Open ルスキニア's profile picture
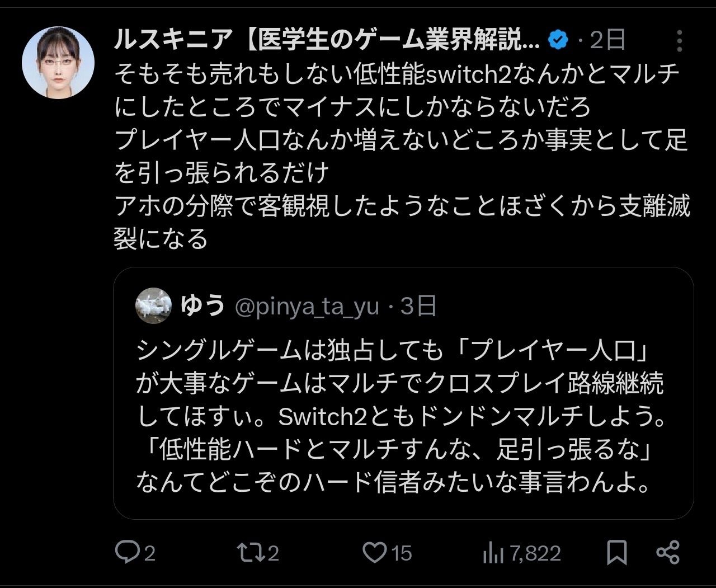 [58, 63]
